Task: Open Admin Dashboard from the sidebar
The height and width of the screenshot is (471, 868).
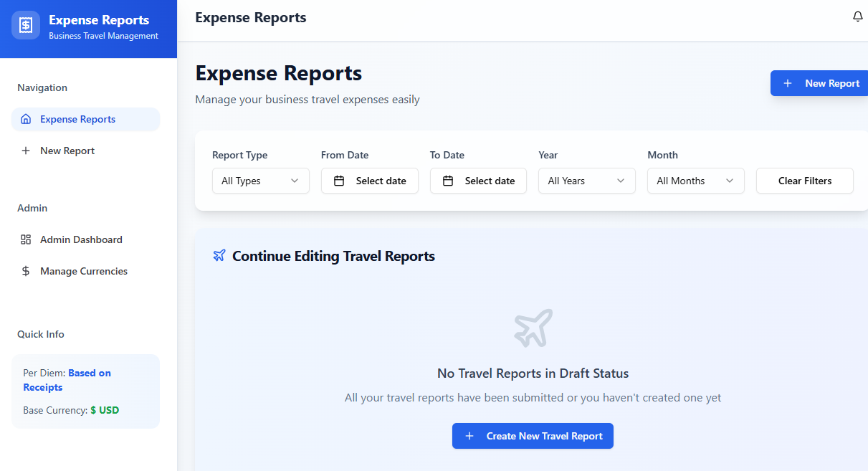Action: pos(85,239)
